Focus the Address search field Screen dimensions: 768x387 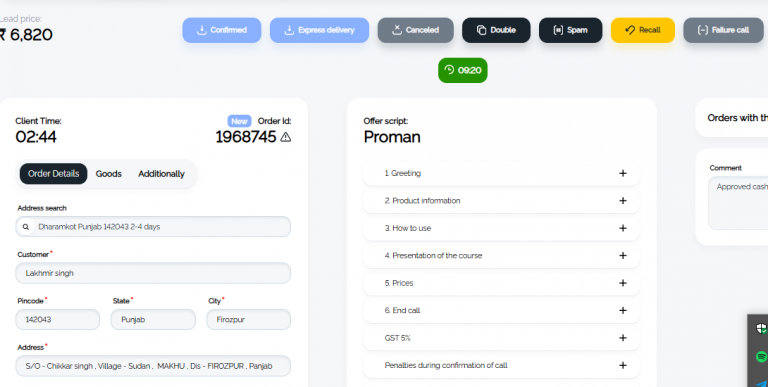pos(153,227)
